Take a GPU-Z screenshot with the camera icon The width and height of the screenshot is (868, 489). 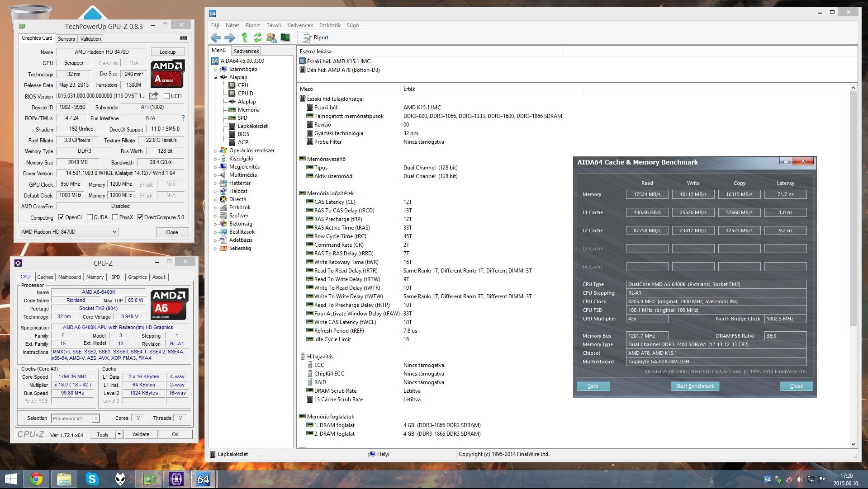184,38
